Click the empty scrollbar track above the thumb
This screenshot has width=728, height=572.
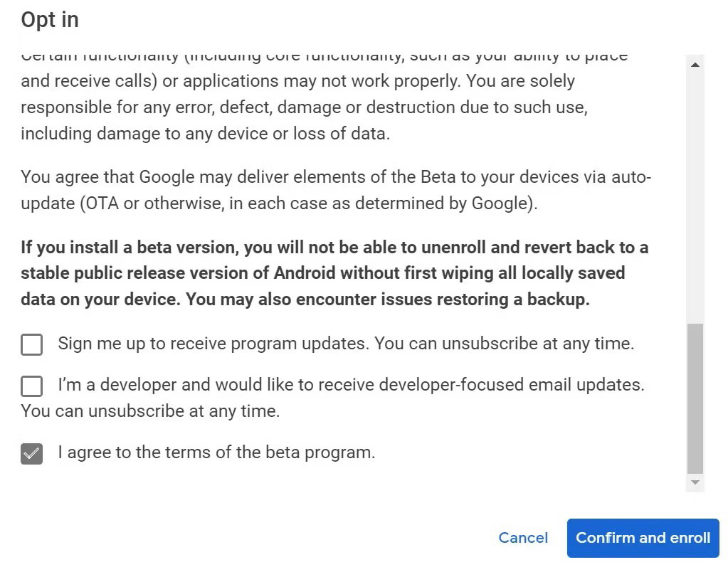tap(695, 197)
